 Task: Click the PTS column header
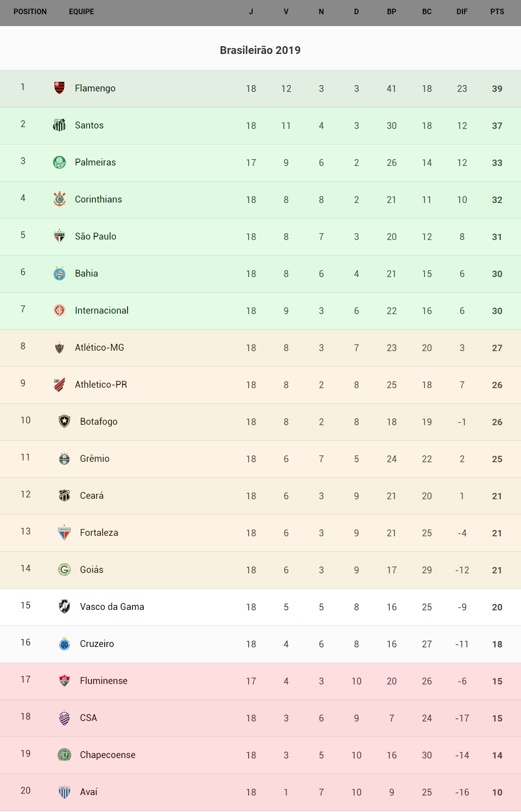497,12
